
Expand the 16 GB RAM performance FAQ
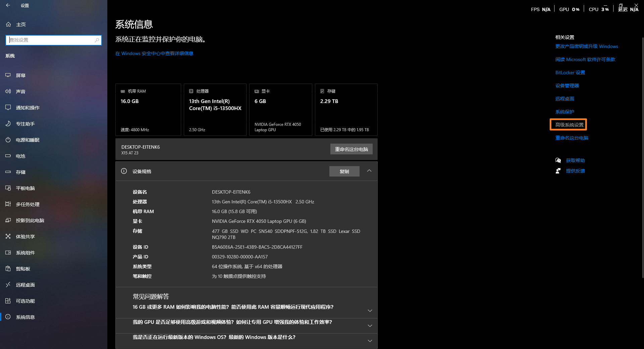pos(370,311)
